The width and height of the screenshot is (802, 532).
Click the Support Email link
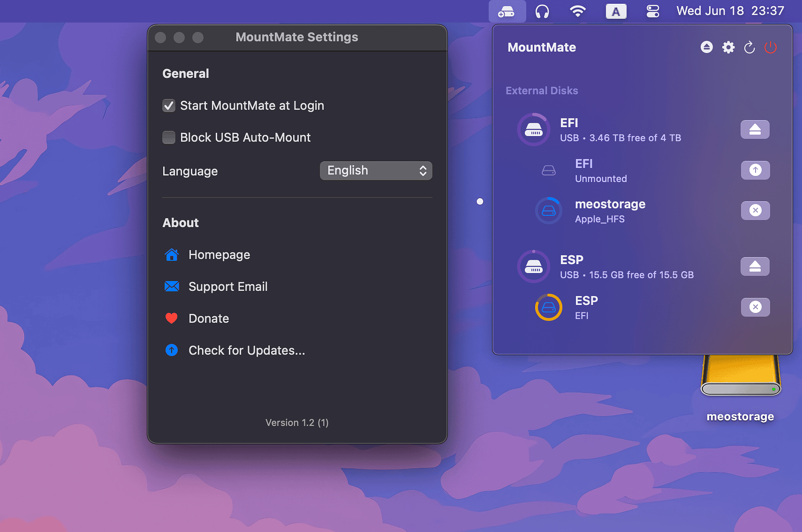coord(227,287)
